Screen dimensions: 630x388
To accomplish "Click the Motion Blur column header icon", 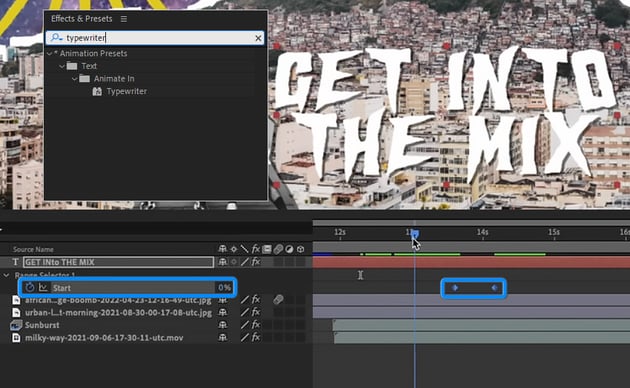I will [278, 249].
